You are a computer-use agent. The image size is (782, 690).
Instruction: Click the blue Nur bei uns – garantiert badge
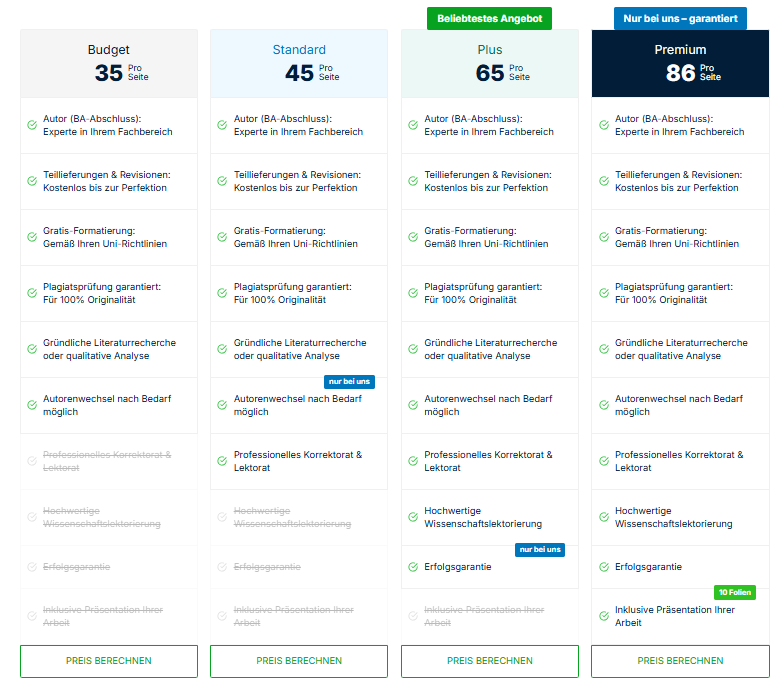click(680, 18)
